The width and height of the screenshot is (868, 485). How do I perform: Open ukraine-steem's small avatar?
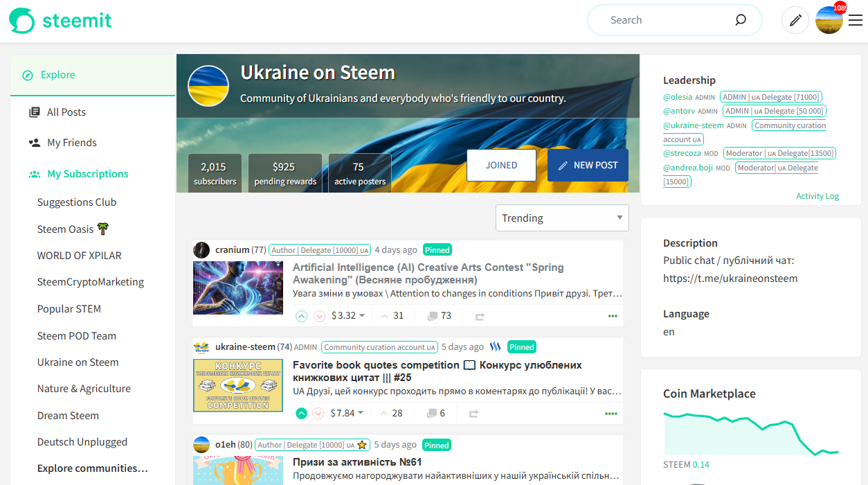(201, 347)
